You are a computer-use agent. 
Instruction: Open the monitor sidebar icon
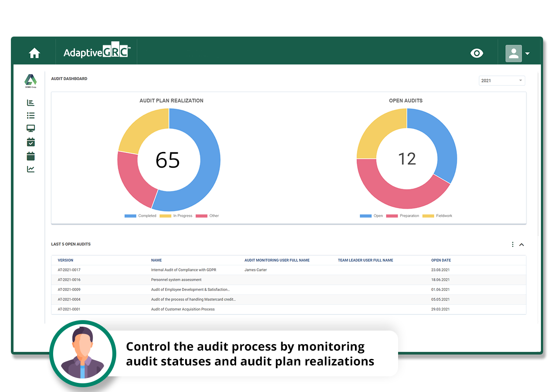pyautogui.click(x=30, y=128)
